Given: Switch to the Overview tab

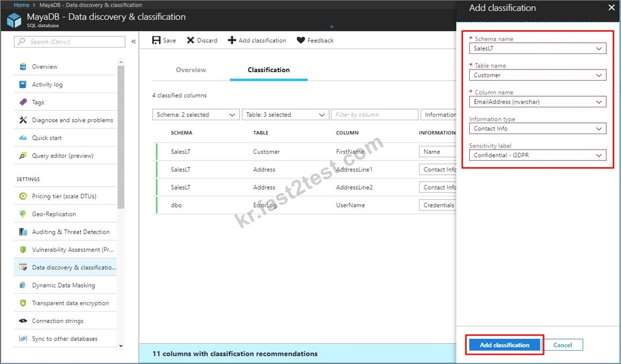Looking at the screenshot, I should point(191,69).
